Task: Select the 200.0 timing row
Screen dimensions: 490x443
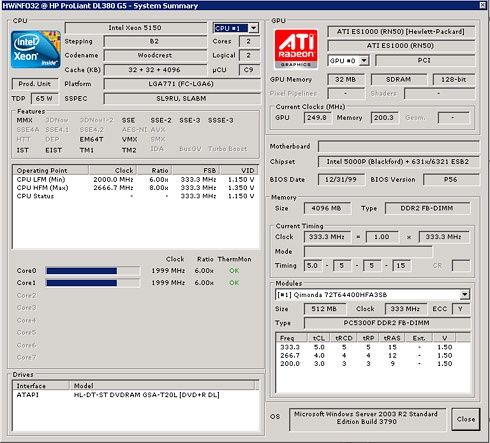Action: (373, 364)
